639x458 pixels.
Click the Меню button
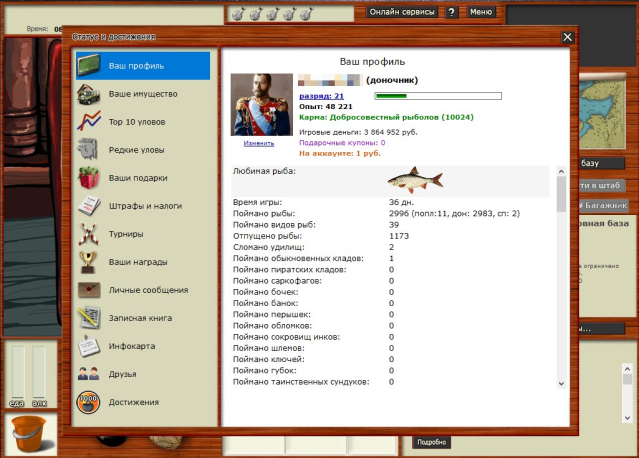(480, 12)
